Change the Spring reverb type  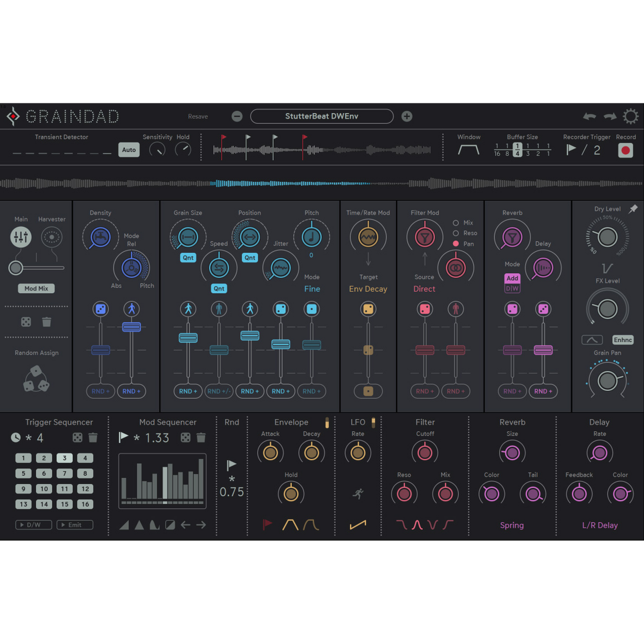coord(512,525)
